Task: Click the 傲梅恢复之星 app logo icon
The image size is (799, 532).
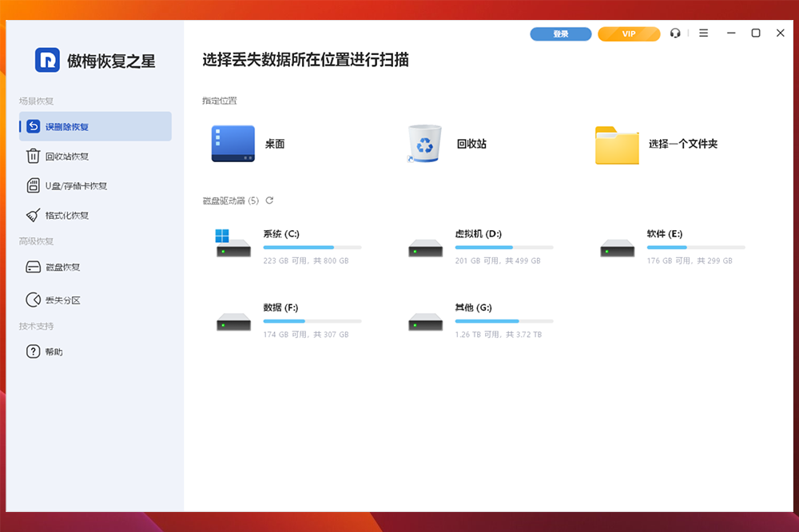Action: tap(48, 60)
